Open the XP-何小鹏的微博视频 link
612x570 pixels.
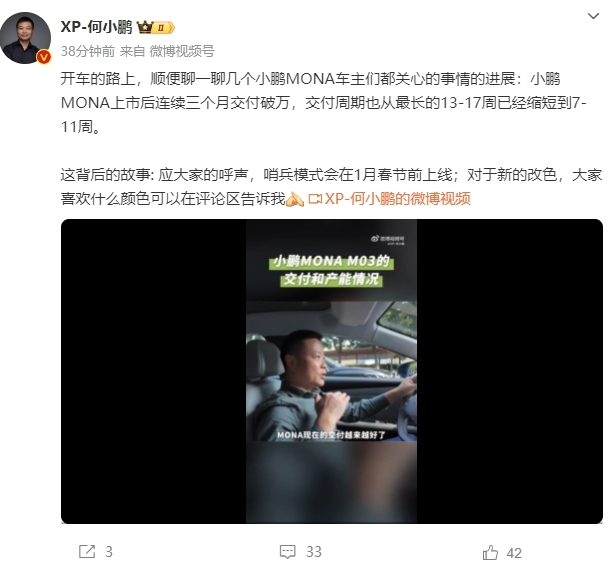point(397,199)
